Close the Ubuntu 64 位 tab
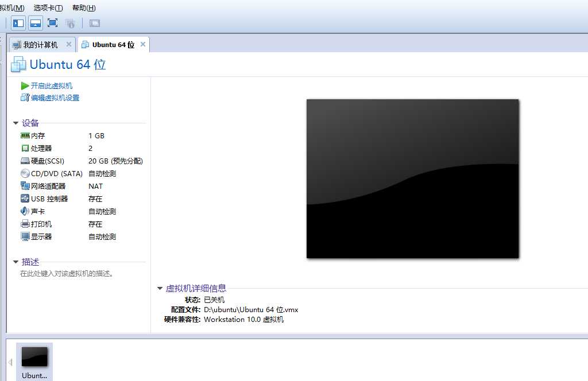This screenshot has height=381, width=588. click(x=143, y=44)
